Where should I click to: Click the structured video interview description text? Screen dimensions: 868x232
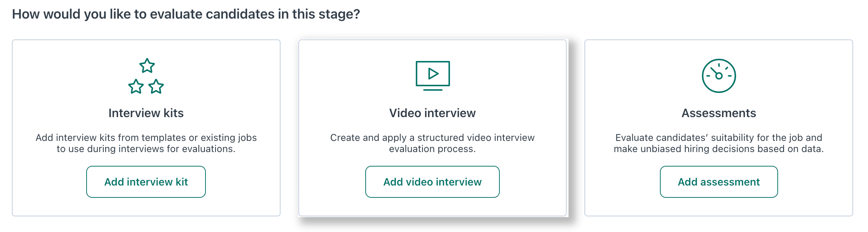[433, 143]
